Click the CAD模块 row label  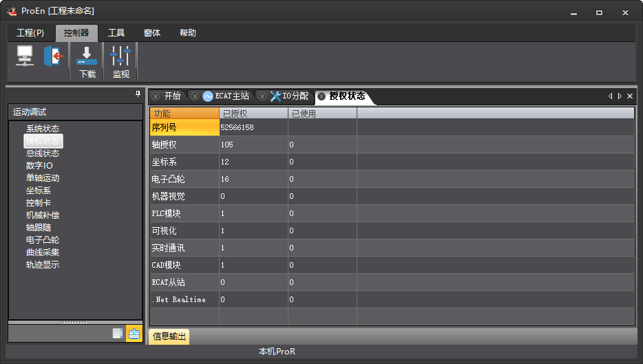click(x=166, y=265)
